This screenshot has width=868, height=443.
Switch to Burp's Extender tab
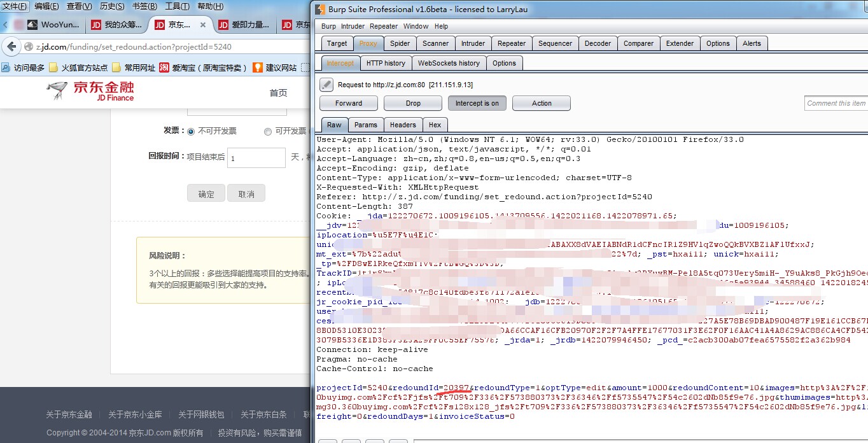click(680, 43)
